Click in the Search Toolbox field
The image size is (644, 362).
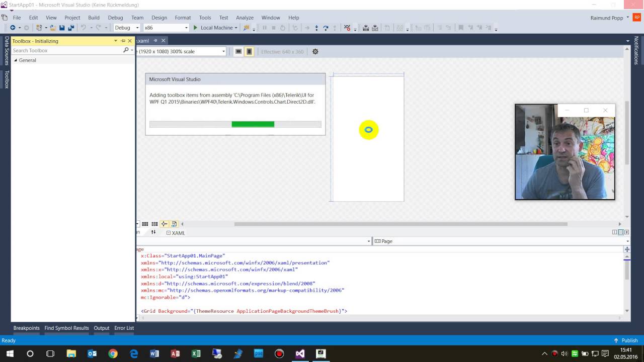click(66, 50)
